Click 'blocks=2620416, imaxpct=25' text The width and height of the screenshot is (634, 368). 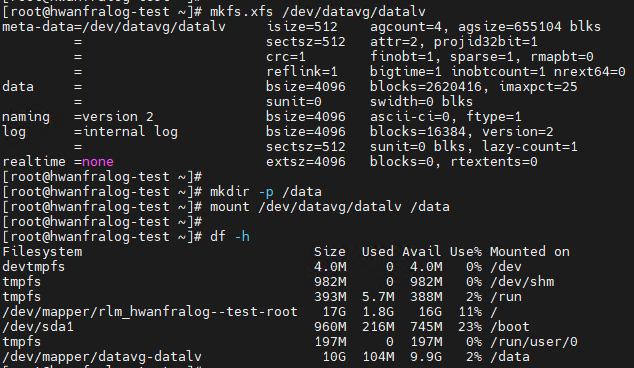click(473, 87)
